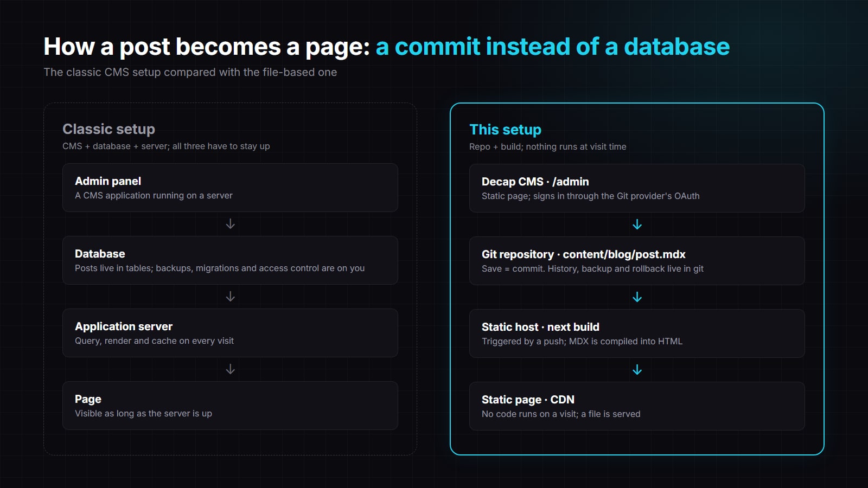Click the subtitle about classic CMS setup compared

(190, 72)
